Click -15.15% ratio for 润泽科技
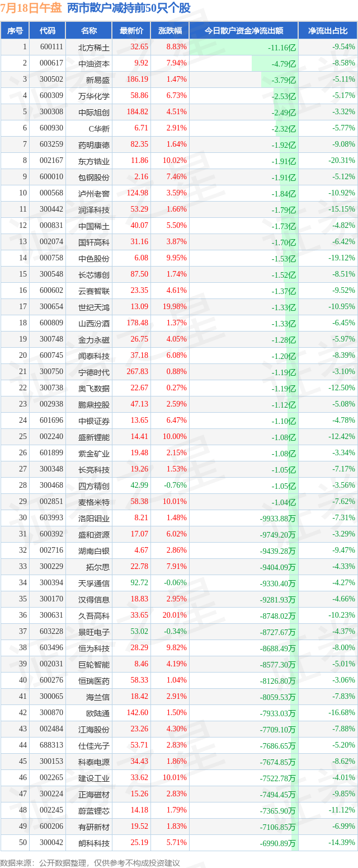 (x=342, y=209)
